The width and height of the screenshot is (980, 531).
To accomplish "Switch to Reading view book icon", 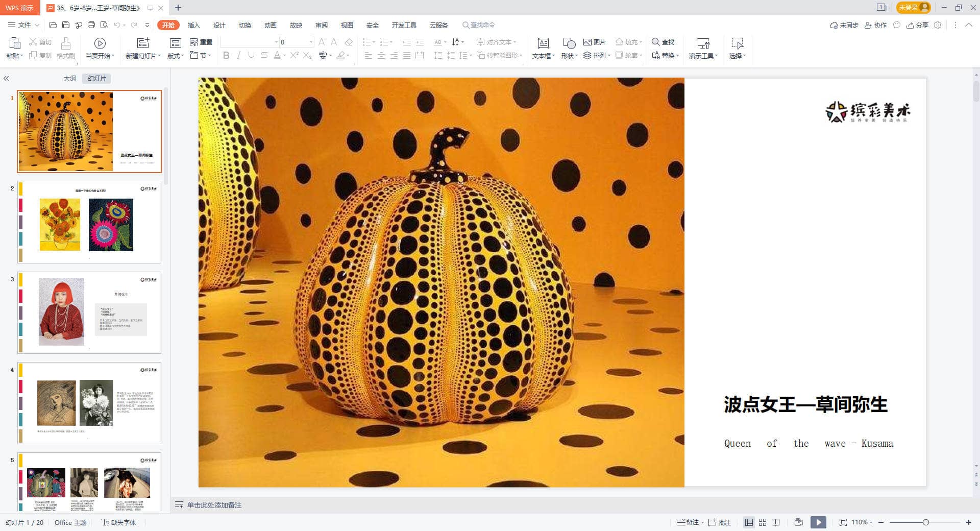I will pyautogui.click(x=776, y=522).
